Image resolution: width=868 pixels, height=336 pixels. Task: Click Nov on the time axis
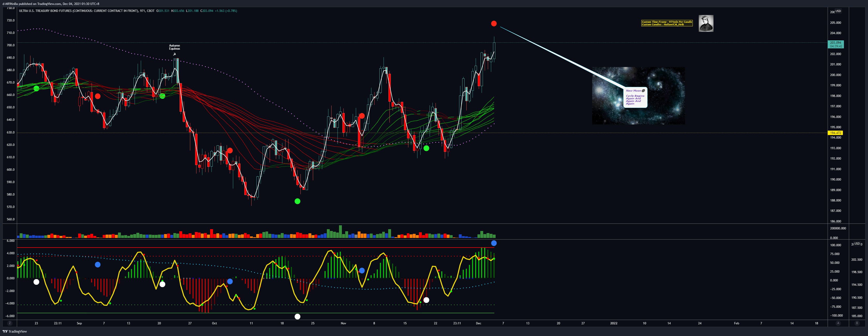point(343,323)
